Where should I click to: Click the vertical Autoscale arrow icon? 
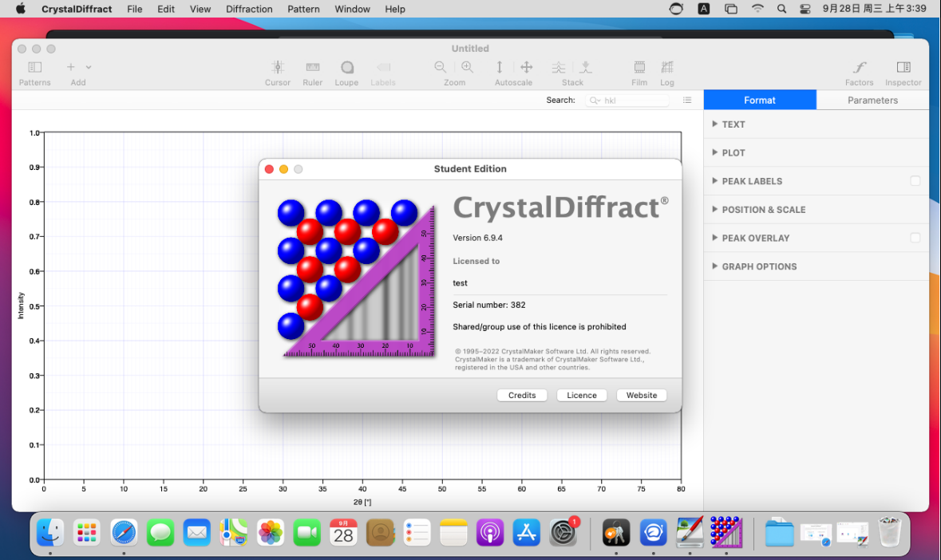point(500,67)
